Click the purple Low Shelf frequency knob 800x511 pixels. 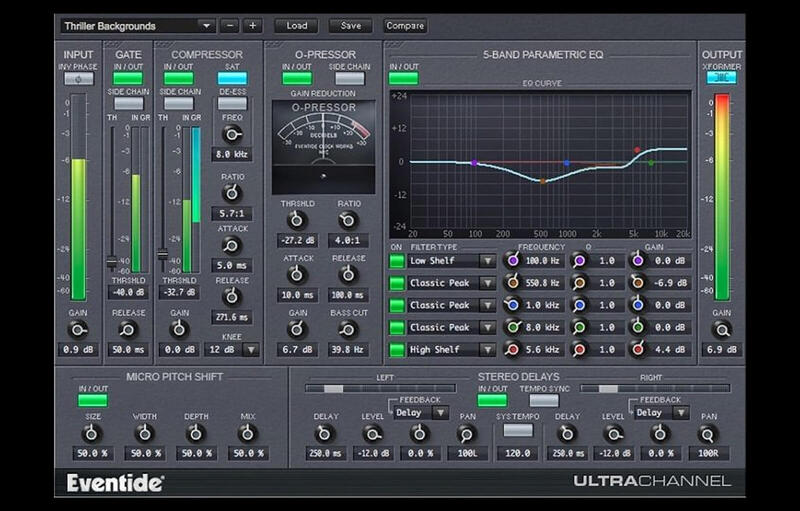pos(513,261)
